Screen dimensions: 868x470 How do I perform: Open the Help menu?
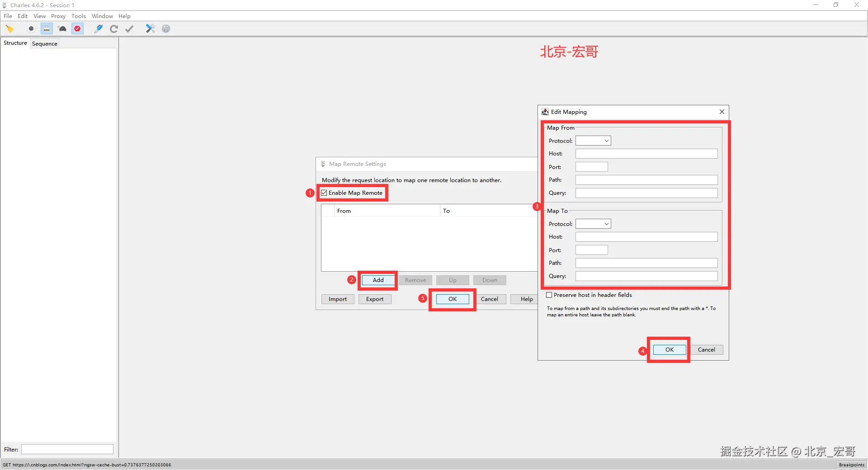(124, 16)
